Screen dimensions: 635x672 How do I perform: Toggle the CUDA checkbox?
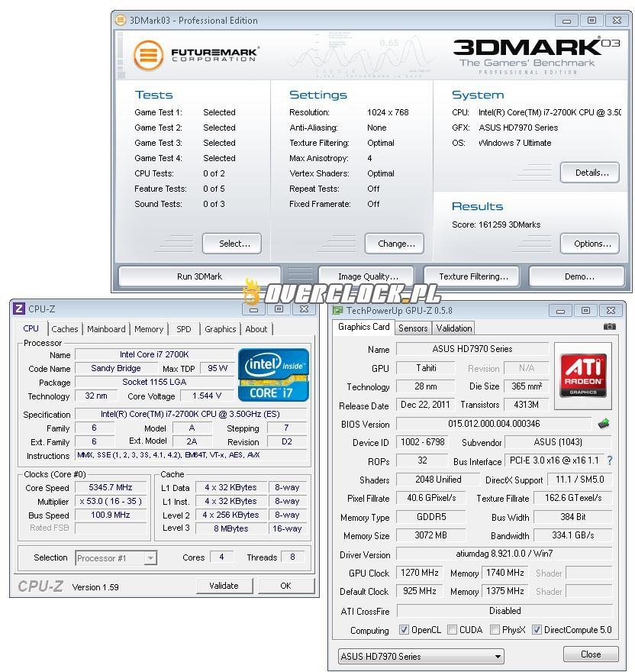coord(452,629)
